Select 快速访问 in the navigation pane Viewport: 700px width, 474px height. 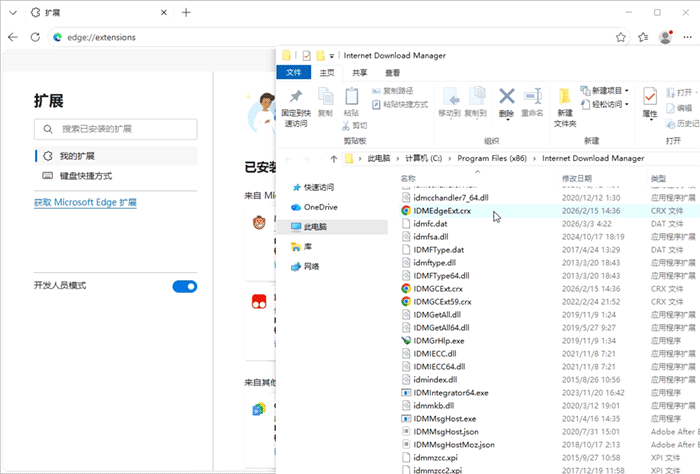pyautogui.click(x=318, y=187)
